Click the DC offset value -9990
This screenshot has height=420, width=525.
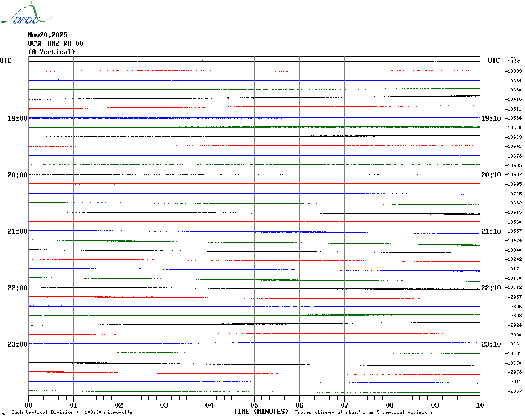pyautogui.click(x=515, y=335)
